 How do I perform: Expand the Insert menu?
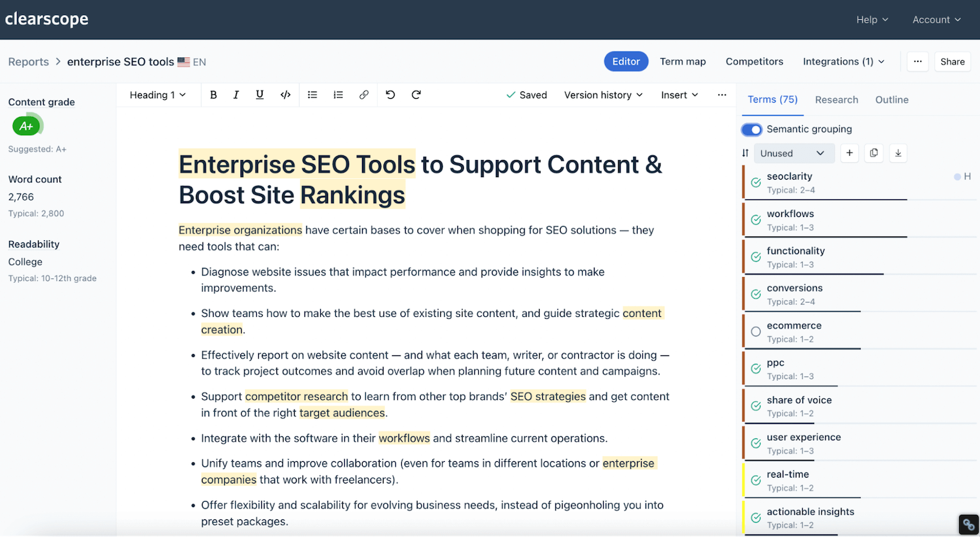point(679,95)
